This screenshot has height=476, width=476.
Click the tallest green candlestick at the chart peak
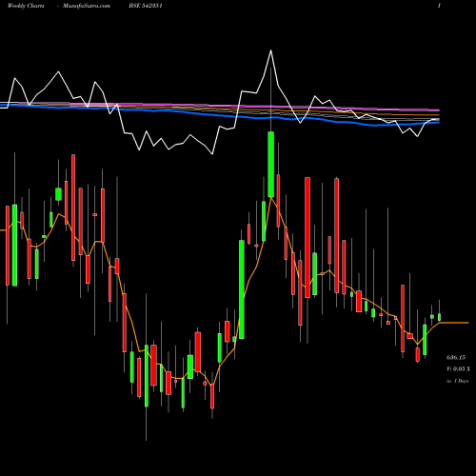point(271,165)
